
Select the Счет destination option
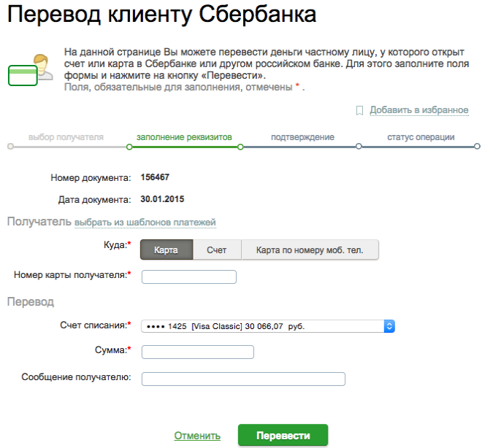[x=217, y=250]
